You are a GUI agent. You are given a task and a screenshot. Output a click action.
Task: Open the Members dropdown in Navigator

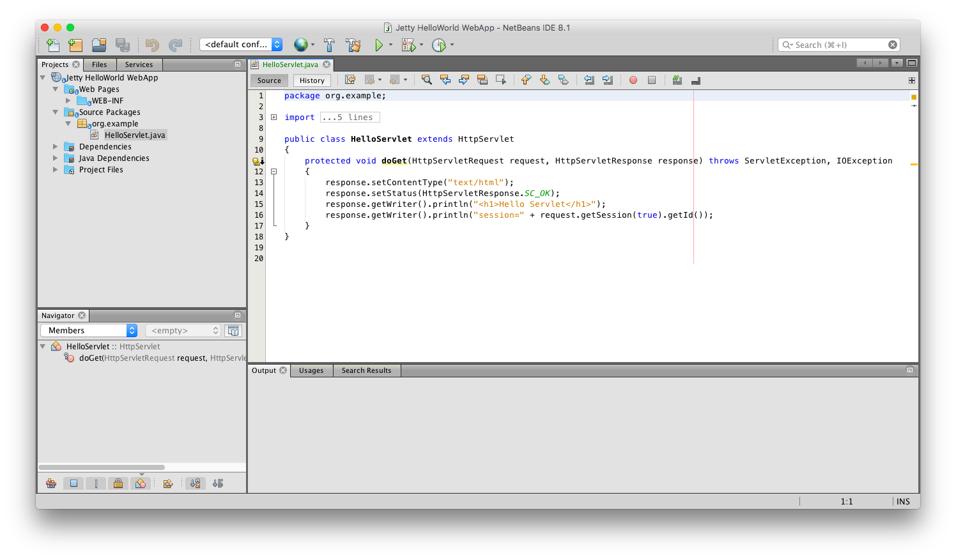click(89, 331)
